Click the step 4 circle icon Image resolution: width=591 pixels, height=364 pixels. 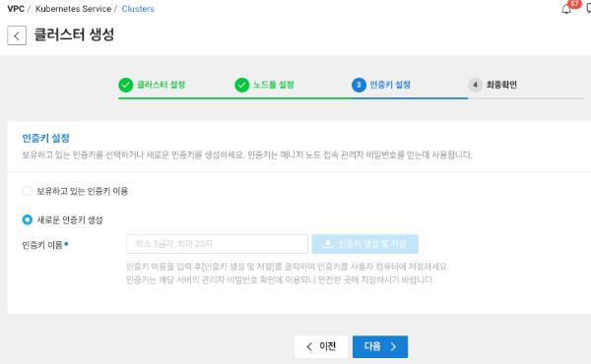pyautogui.click(x=476, y=85)
